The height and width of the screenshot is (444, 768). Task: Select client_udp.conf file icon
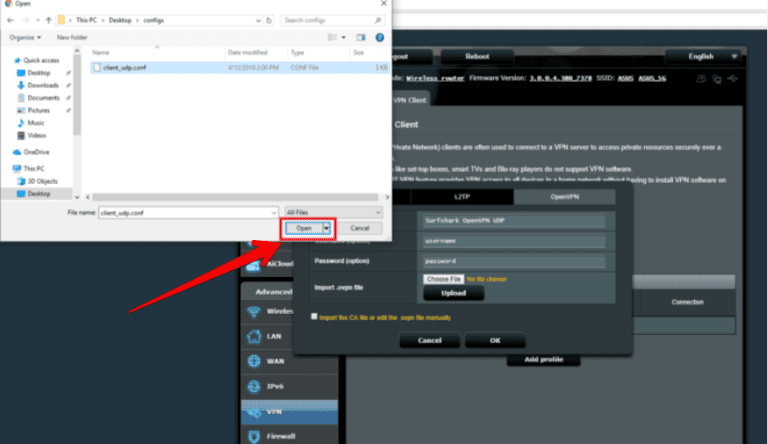pos(97,67)
